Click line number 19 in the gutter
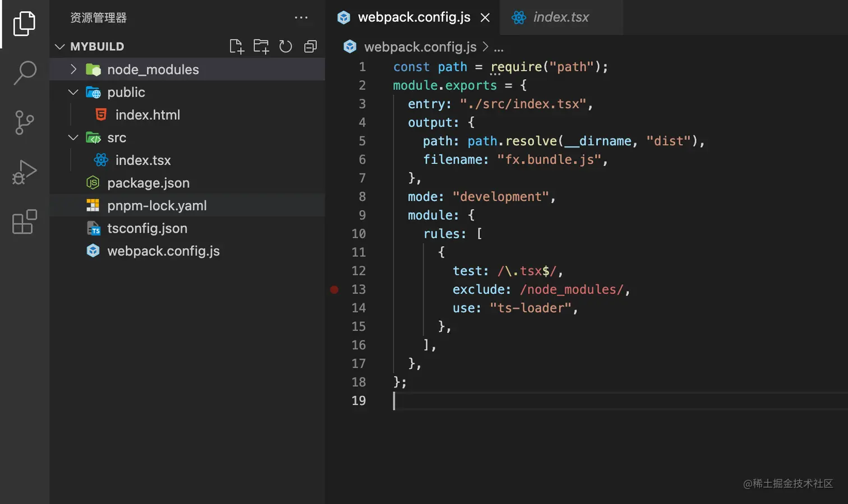Screen dimensions: 848x504 click(x=358, y=400)
